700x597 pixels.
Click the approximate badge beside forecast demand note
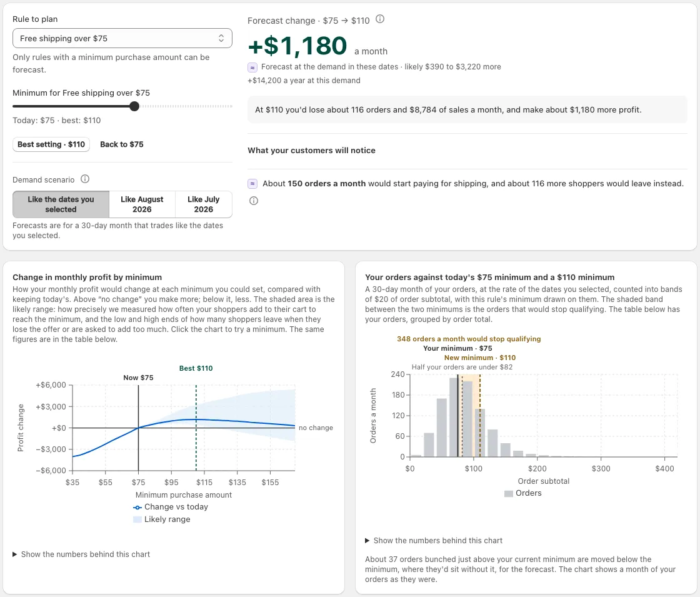(252, 68)
